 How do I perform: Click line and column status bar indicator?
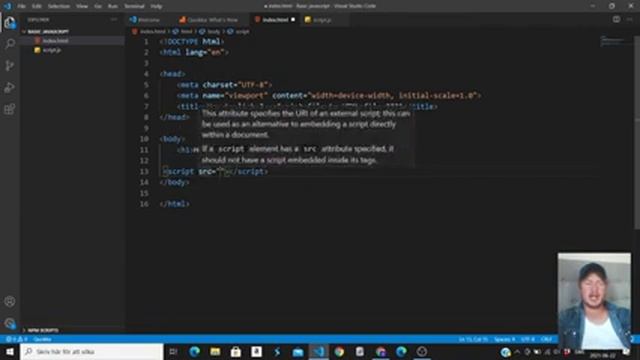click(473, 339)
